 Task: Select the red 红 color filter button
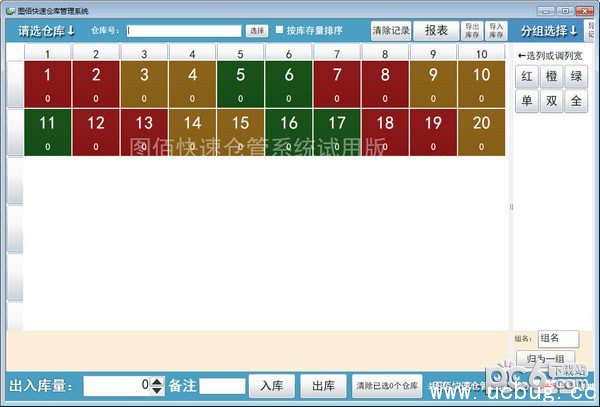527,76
